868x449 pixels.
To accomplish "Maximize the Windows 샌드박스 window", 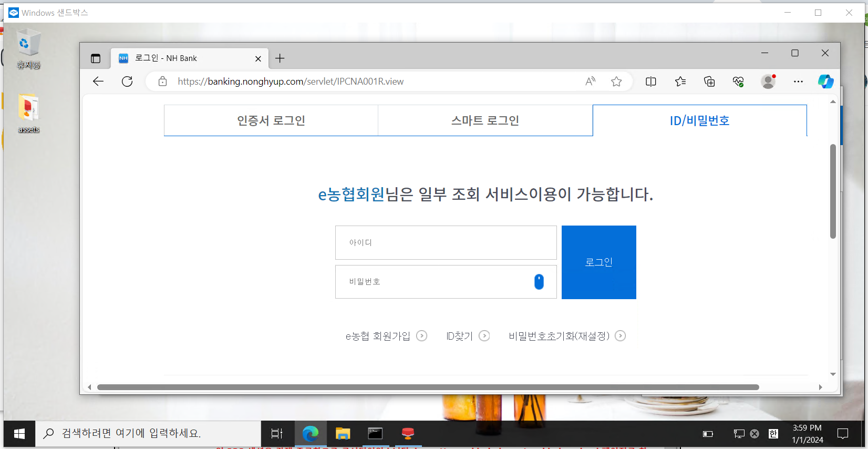I will pos(818,13).
